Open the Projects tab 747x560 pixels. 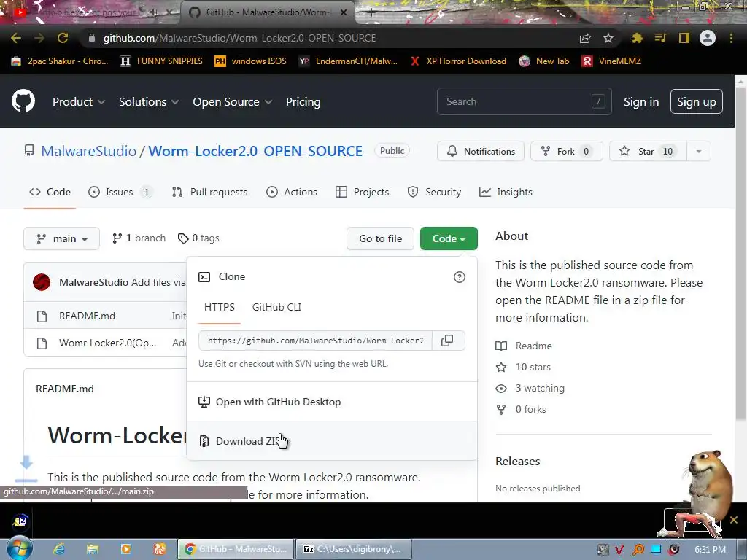pyautogui.click(x=362, y=192)
